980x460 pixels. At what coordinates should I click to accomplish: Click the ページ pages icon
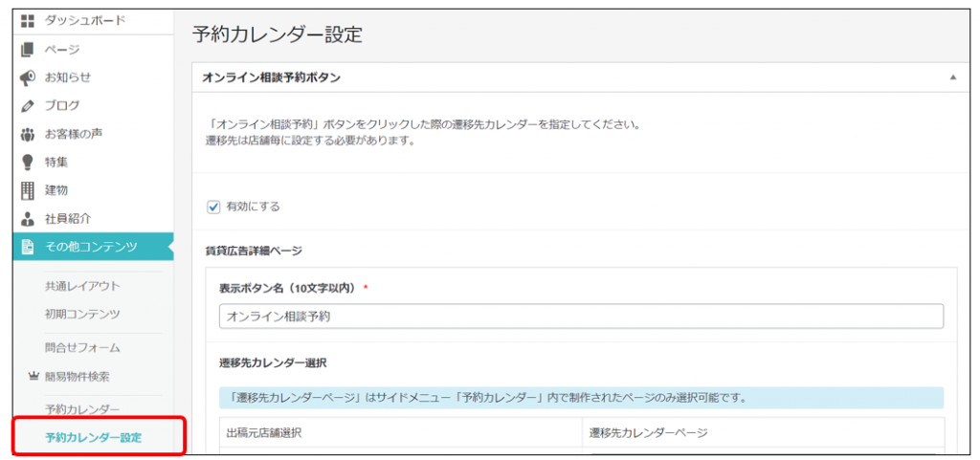click(28, 49)
